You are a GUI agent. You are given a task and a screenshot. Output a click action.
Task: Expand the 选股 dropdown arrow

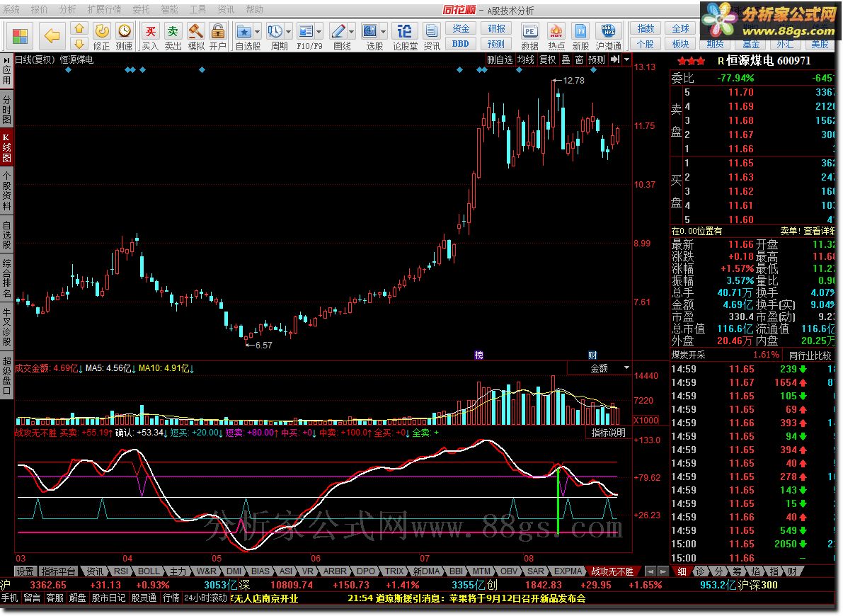coord(384,31)
